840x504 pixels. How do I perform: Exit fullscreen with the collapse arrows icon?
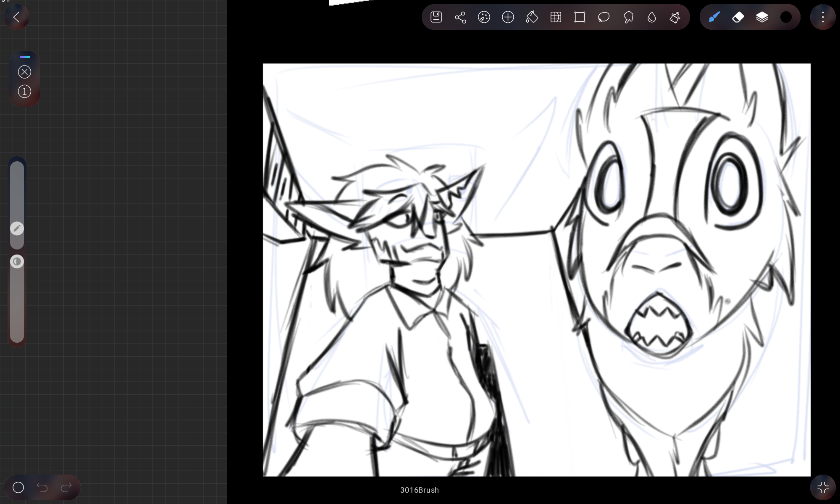point(823,487)
